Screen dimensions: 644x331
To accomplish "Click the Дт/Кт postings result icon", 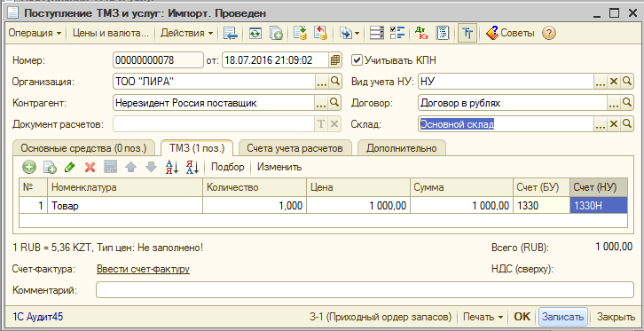I will [x=421, y=33].
